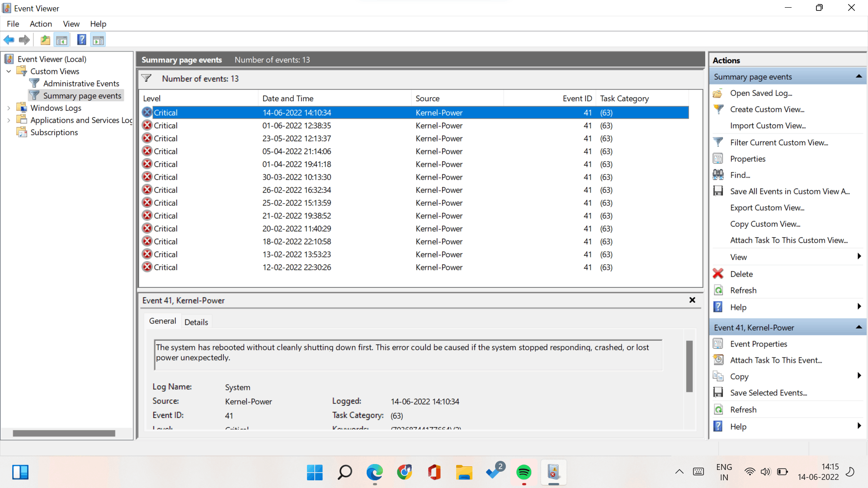Click the Open Saved Log icon

coord(718,93)
